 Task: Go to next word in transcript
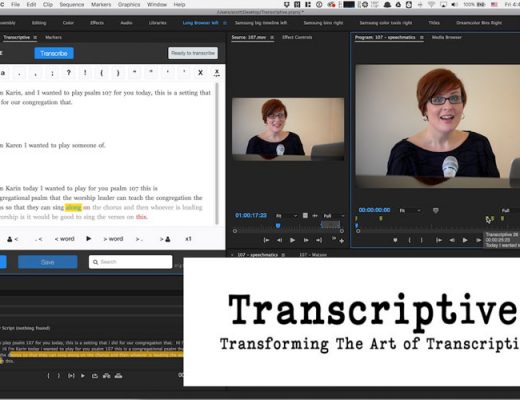113,239
